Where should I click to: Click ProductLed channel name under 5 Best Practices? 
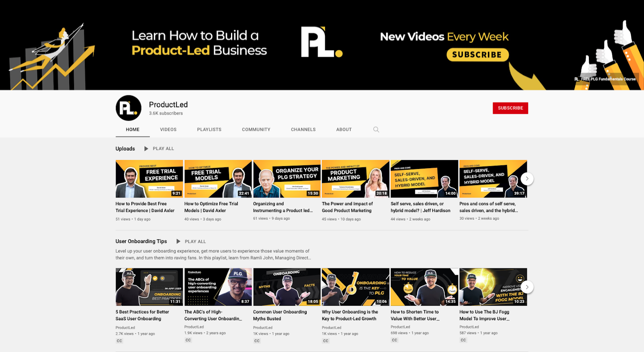(125, 328)
